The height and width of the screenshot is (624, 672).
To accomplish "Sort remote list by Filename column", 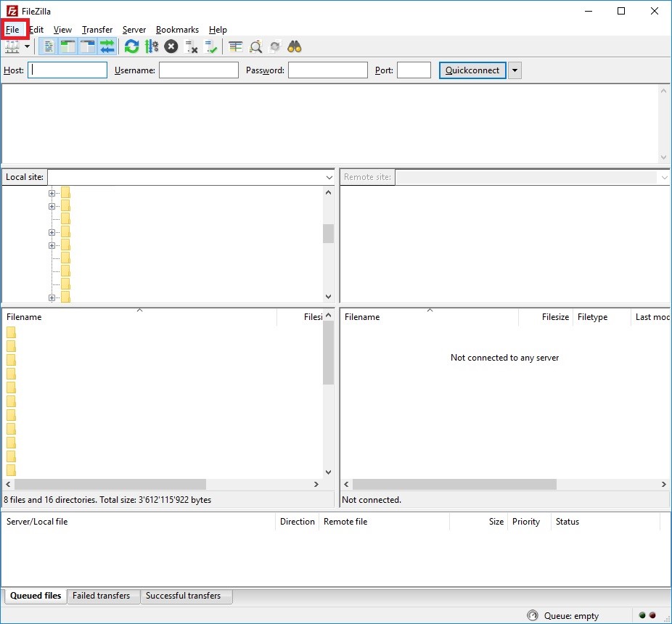I will (430, 317).
